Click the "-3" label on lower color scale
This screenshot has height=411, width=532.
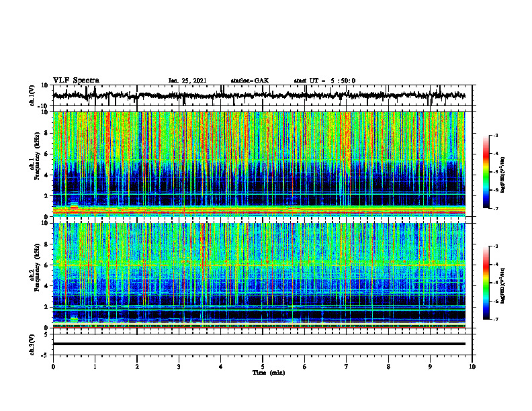pos(496,246)
